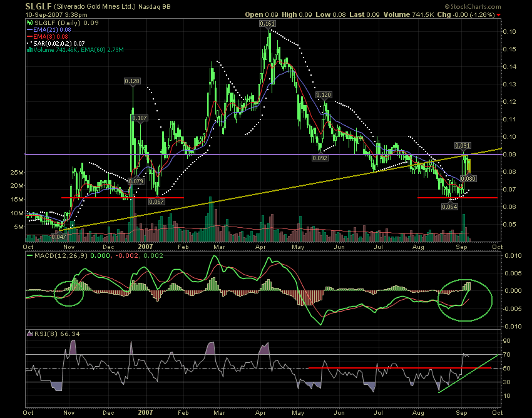
Task: Click the 0.13 price axis tick
Action: click(509, 84)
